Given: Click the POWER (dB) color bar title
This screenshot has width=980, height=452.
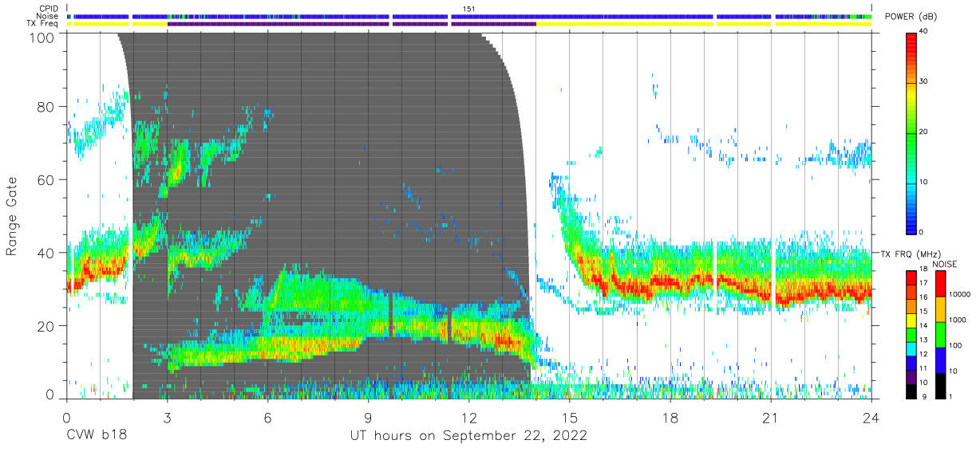Looking at the screenshot, I should pos(911,17).
